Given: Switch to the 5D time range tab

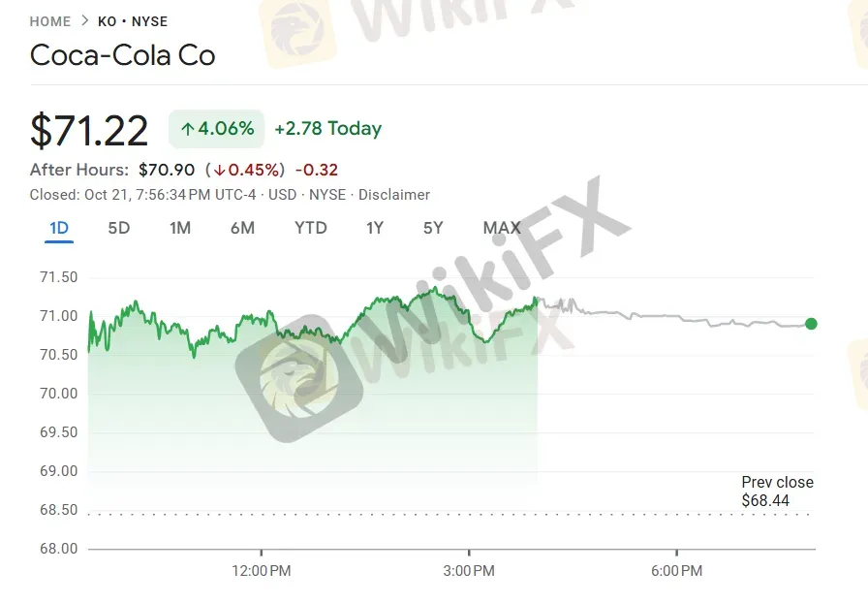Looking at the screenshot, I should click(118, 229).
